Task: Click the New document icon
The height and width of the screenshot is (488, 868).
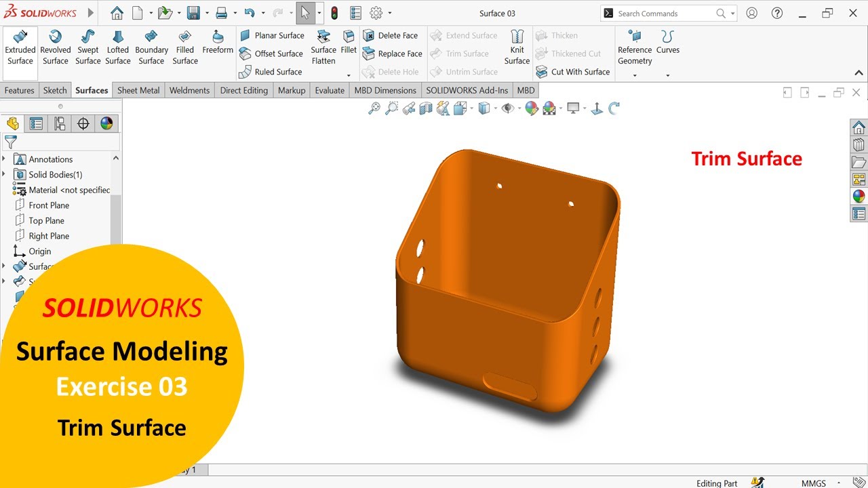Action: 138,13
